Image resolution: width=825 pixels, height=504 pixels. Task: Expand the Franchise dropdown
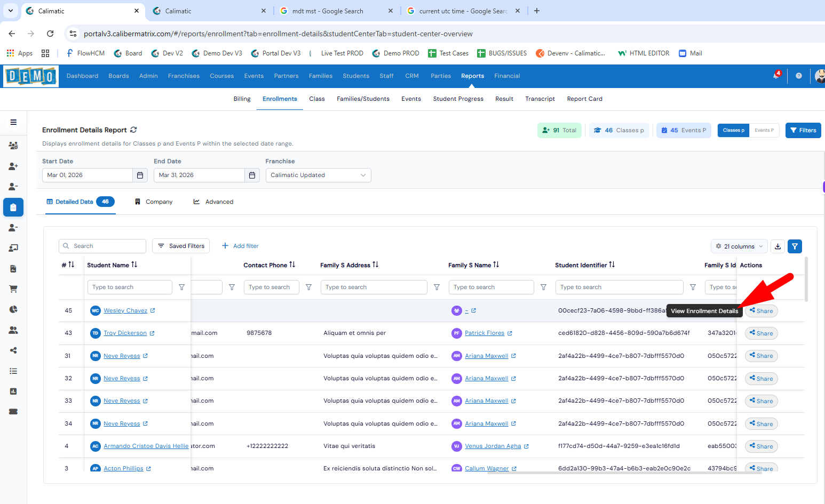tap(318, 175)
